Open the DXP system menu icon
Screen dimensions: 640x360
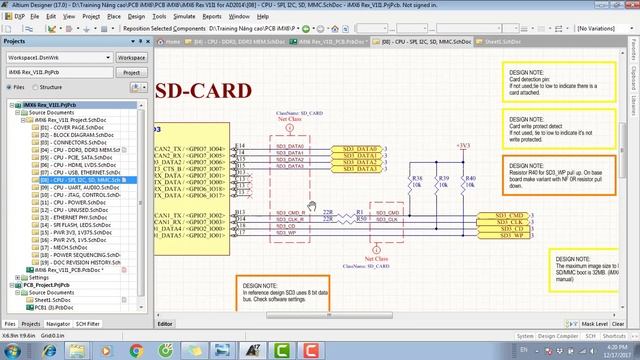coord(8,17)
